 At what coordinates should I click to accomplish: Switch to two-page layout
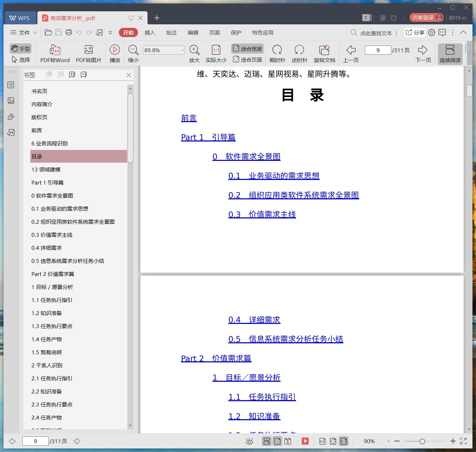coord(288,441)
